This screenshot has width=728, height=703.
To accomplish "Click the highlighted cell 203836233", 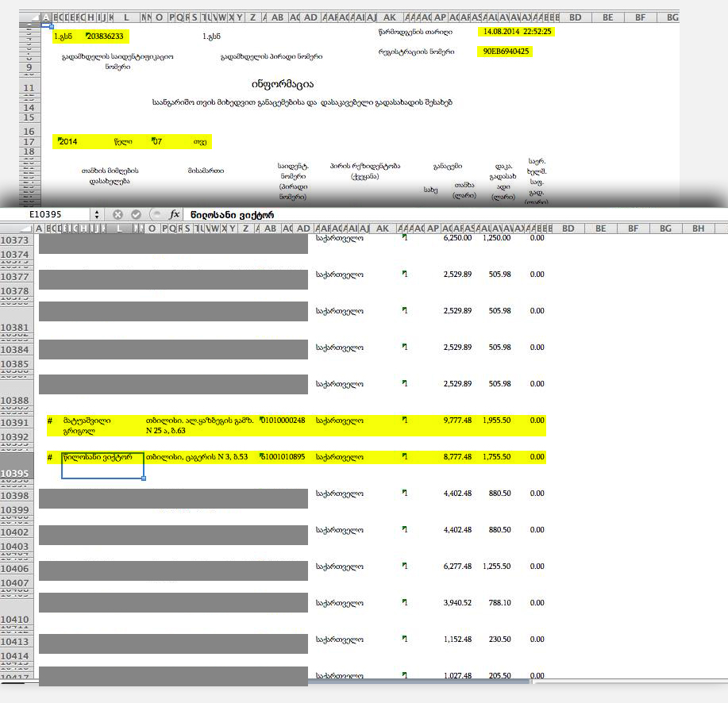I will (x=105, y=36).
